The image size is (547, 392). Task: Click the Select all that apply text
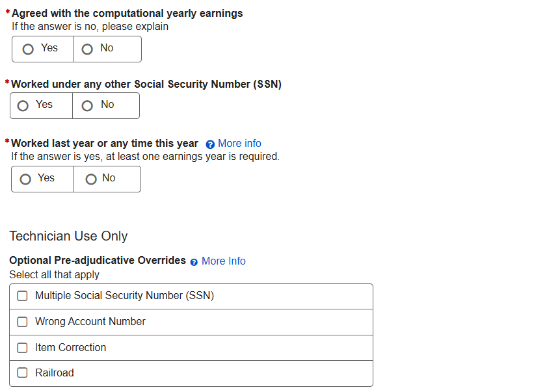(54, 274)
